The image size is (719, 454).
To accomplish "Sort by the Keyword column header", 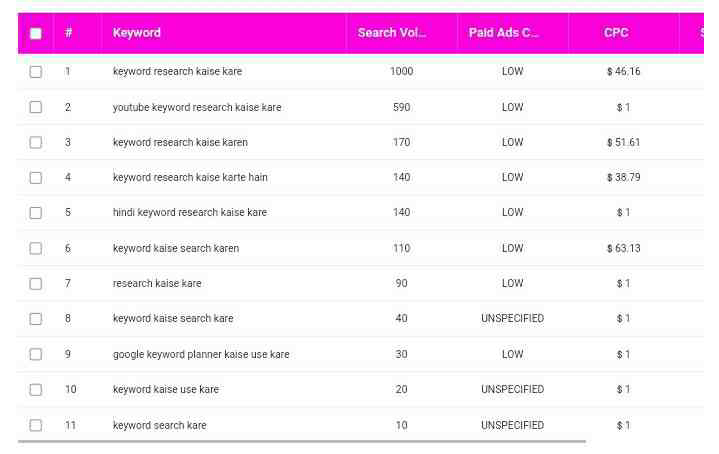I will coord(137,33).
